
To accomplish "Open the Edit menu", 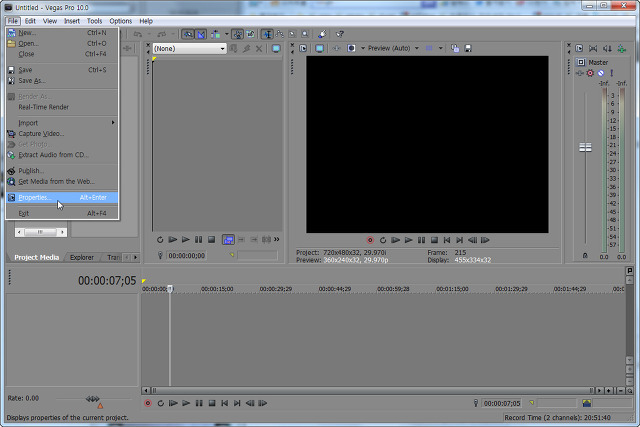I will pyautogui.click(x=30, y=21).
